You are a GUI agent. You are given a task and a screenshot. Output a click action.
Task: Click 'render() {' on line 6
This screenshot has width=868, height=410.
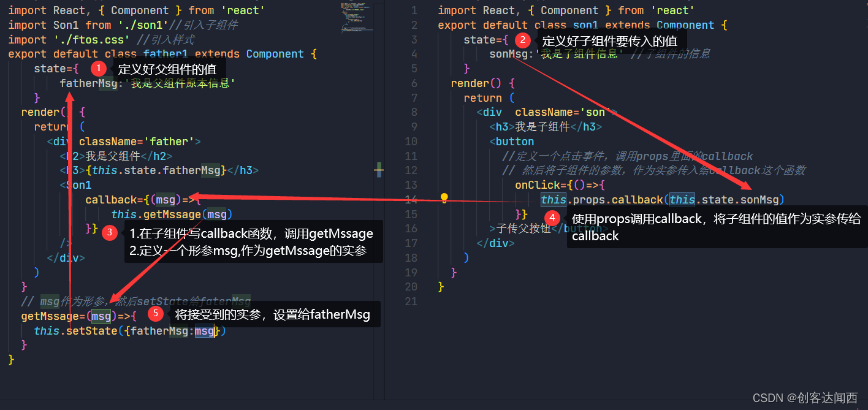coord(482,83)
